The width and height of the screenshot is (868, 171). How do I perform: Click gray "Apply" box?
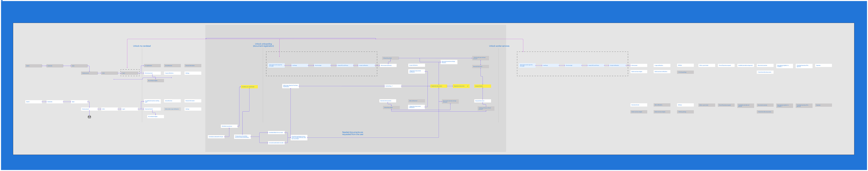coord(79,66)
